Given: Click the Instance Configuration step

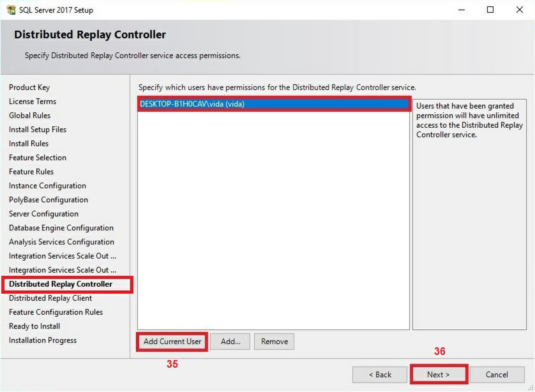Looking at the screenshot, I should [x=48, y=186].
